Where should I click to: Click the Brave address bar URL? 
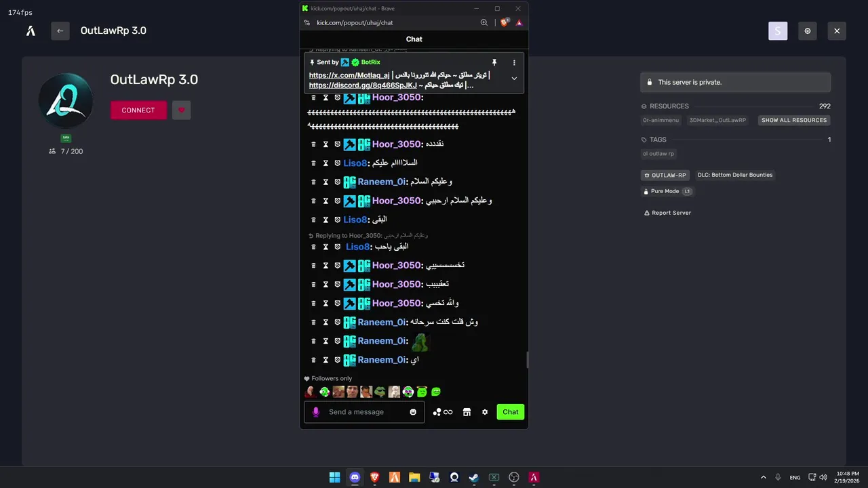point(355,22)
